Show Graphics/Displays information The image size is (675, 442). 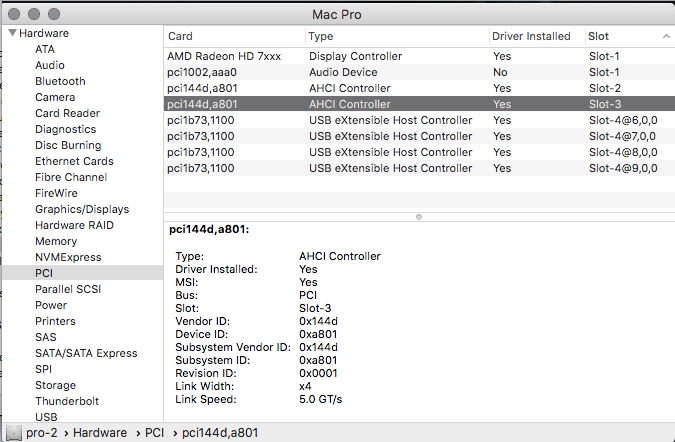pos(82,209)
